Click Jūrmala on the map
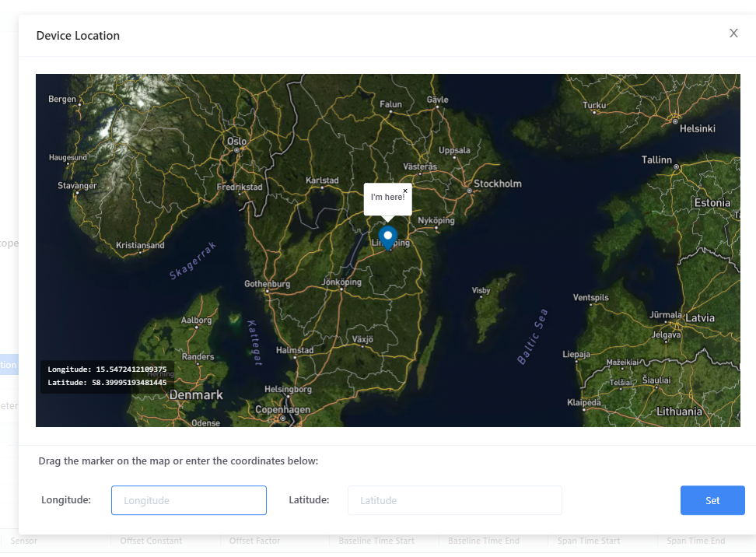The image size is (756, 557). tap(665, 315)
